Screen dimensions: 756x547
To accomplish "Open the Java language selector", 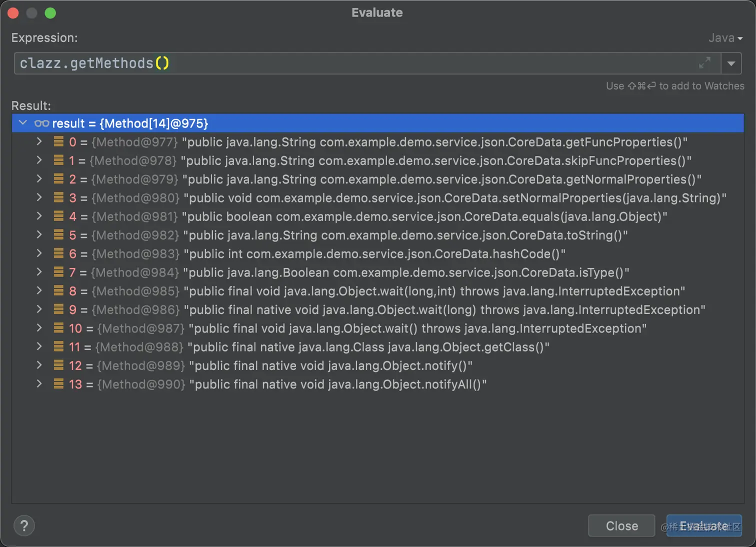I will point(725,38).
